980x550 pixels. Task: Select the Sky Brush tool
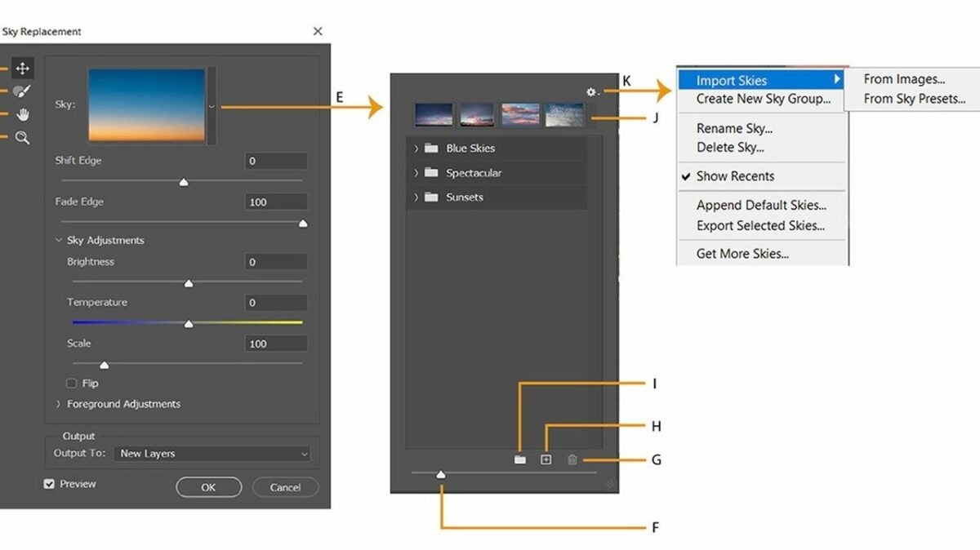tap(22, 91)
